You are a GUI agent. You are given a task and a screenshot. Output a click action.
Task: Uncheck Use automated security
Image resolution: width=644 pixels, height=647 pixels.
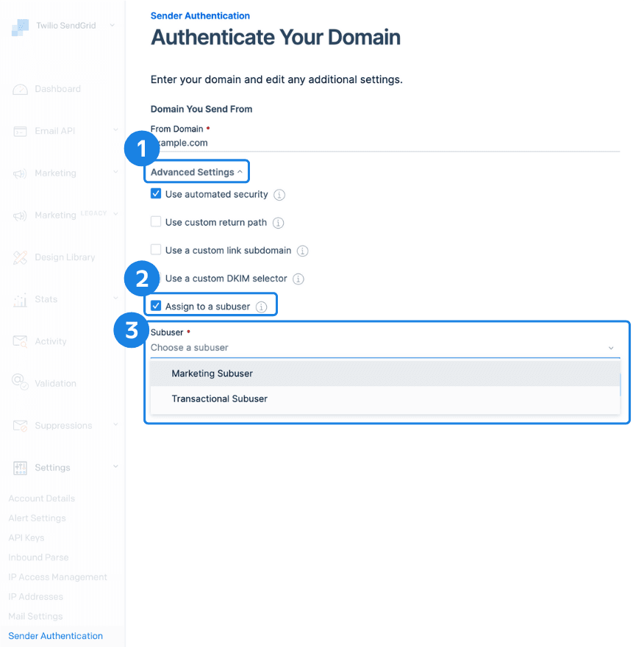point(156,194)
